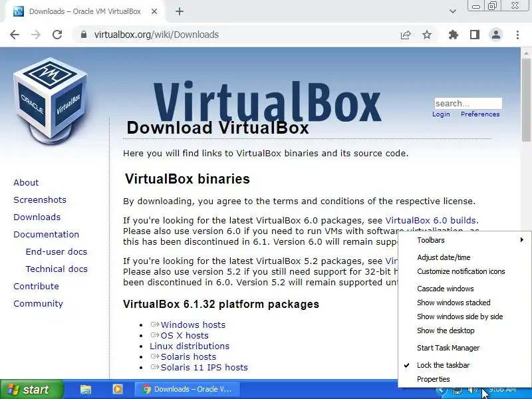532x399 pixels.
Task: Open the Chrome profile avatar
Action: pos(495,35)
